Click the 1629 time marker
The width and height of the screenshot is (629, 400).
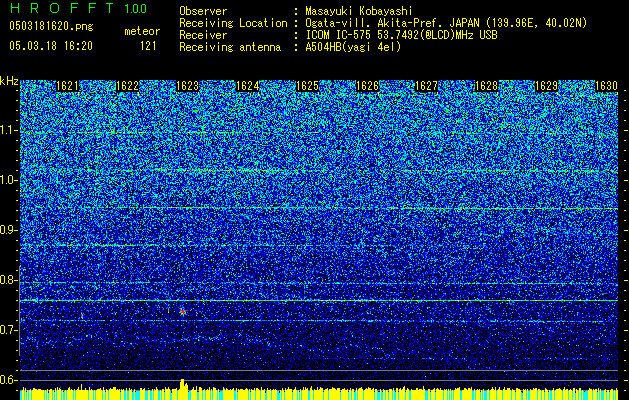click(x=546, y=86)
